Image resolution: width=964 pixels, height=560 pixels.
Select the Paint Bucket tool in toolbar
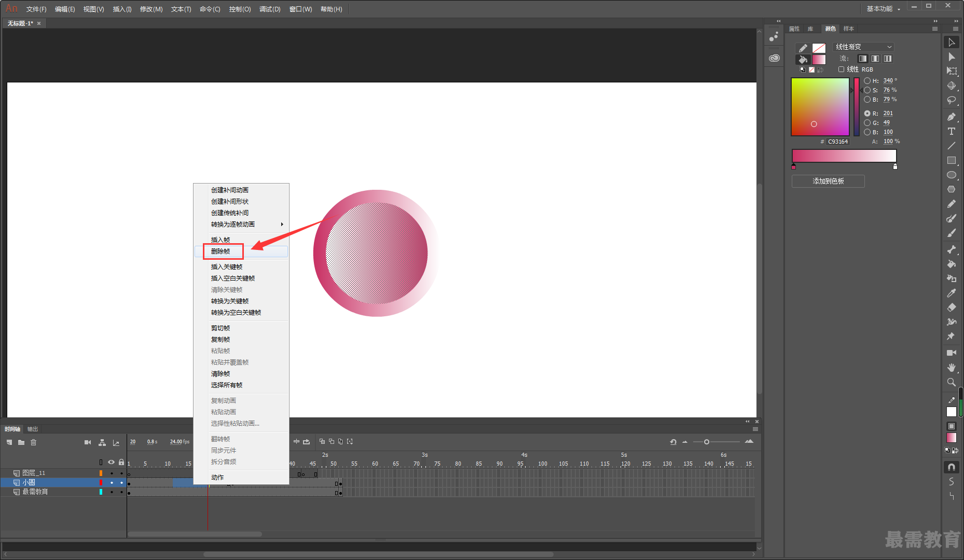click(x=952, y=264)
